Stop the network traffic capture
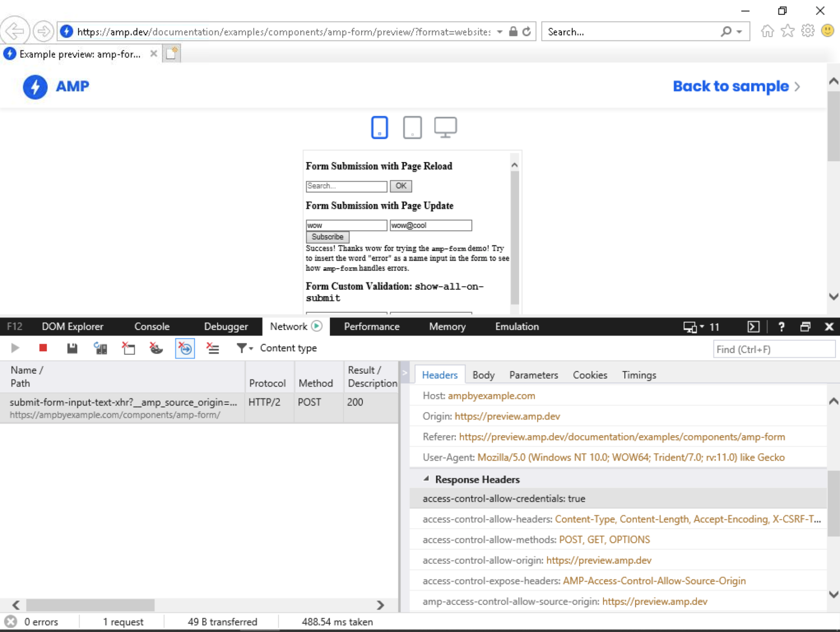 42,348
